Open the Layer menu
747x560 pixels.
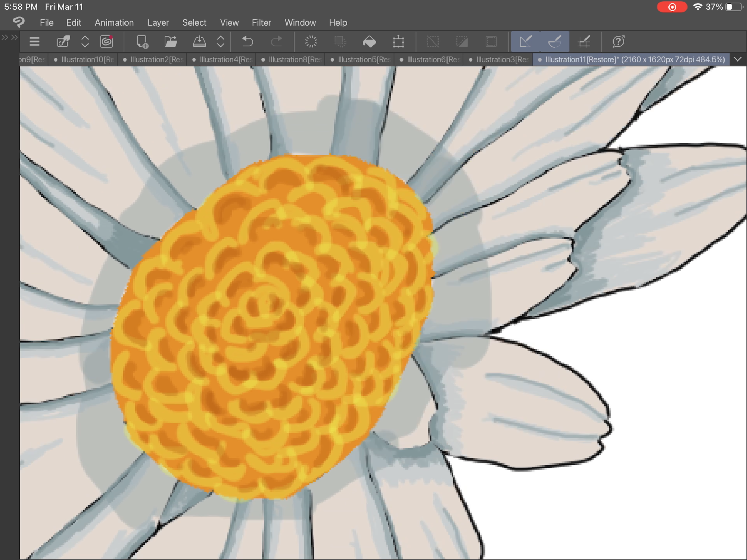pyautogui.click(x=158, y=22)
